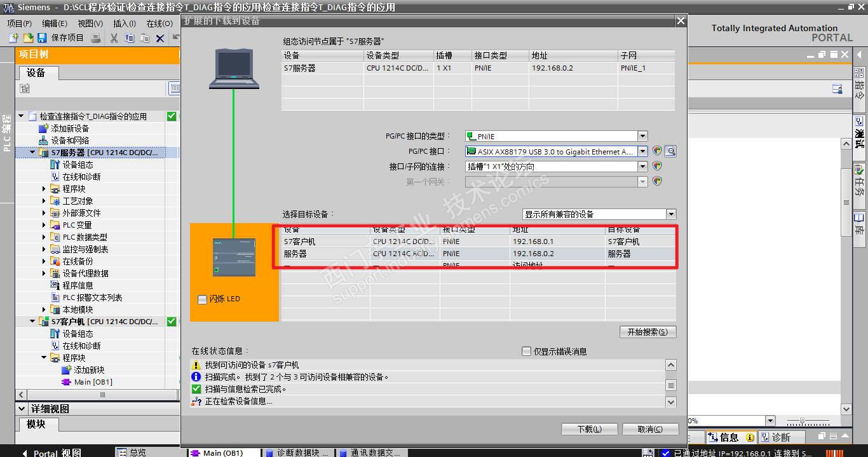The width and height of the screenshot is (868, 457).
Task: Click the 下载(L) button
Action: tap(589, 429)
